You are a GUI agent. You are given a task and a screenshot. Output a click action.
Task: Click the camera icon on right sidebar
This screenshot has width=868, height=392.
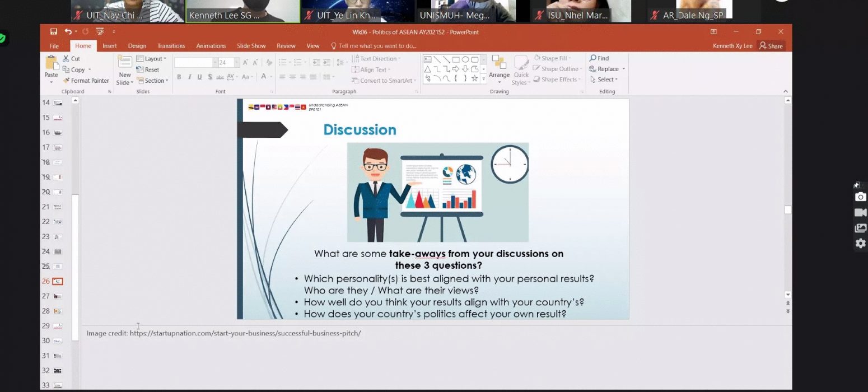860,197
